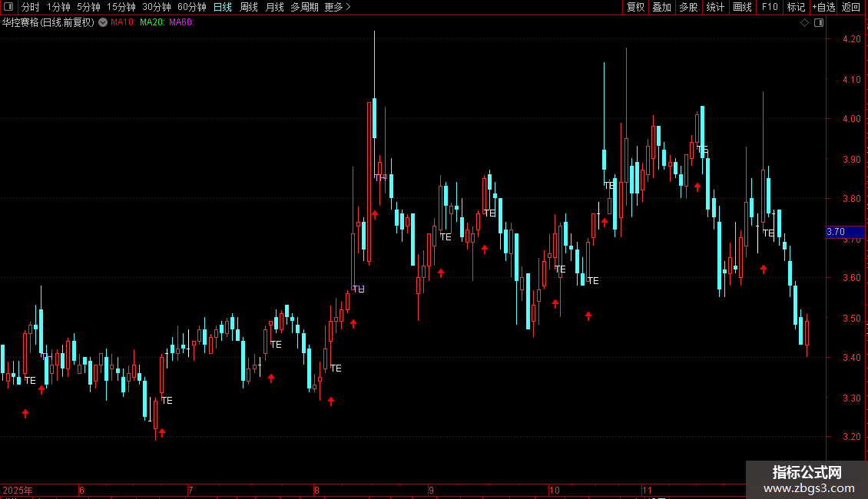This screenshot has height=499, width=868.
Task: Select the 30分钟 period
Action: 157,7
